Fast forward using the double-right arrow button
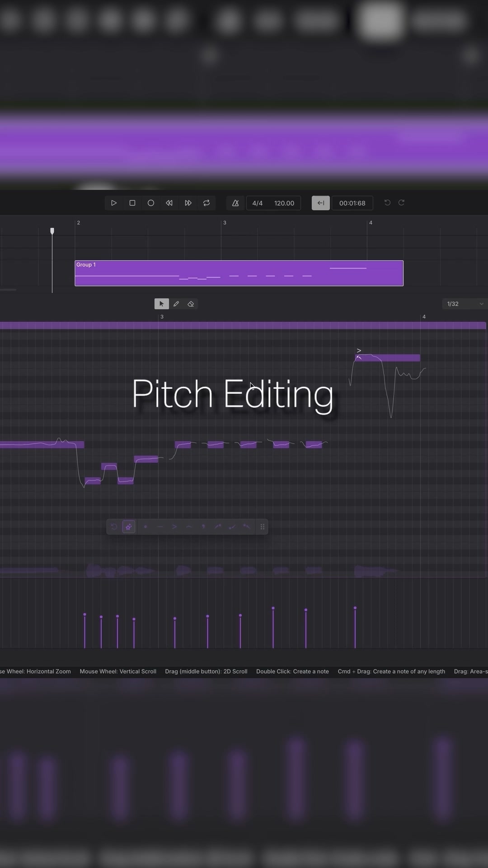Viewport: 488px width, 868px height. pos(188,203)
